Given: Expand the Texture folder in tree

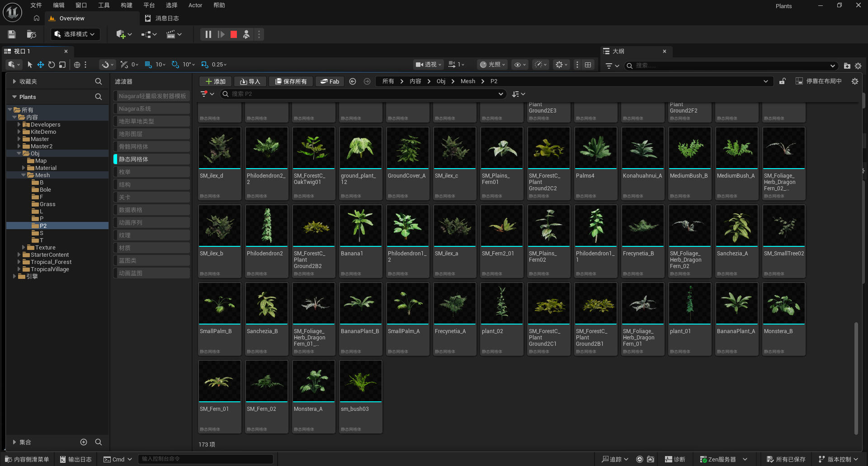Looking at the screenshot, I should (24, 247).
